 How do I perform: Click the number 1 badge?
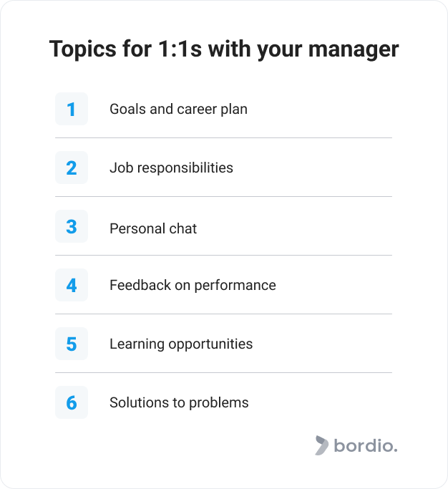click(x=72, y=109)
